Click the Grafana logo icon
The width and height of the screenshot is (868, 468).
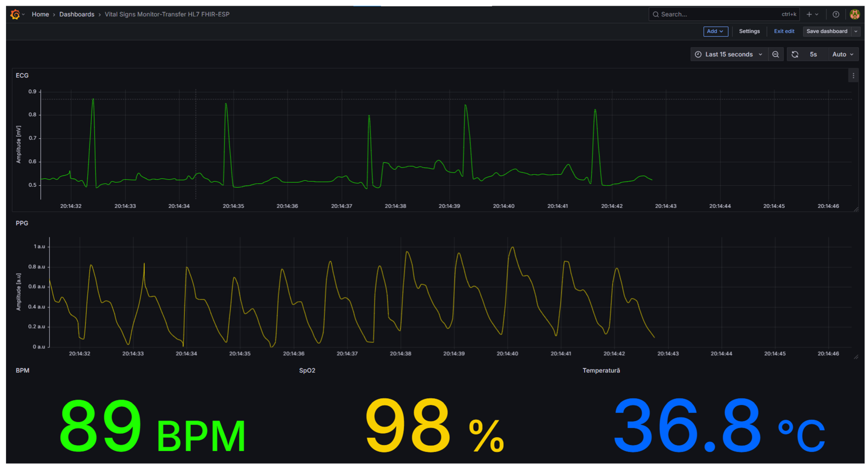point(15,14)
